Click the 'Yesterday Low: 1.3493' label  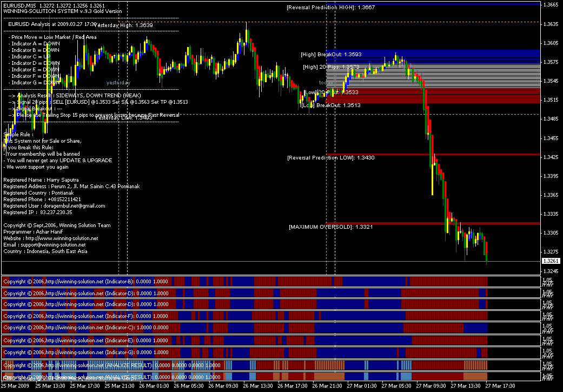click(123, 117)
